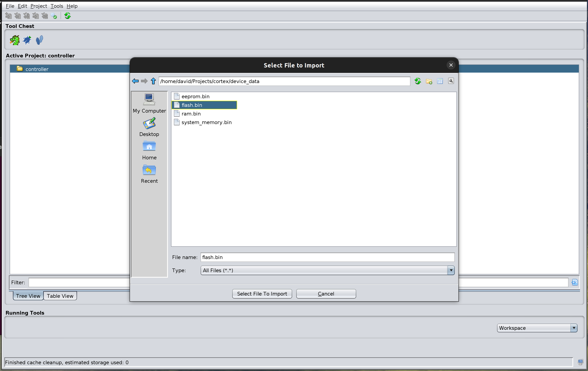Click the Find Checkouts magnifier icon
The image size is (588, 371).
(x=54, y=16)
